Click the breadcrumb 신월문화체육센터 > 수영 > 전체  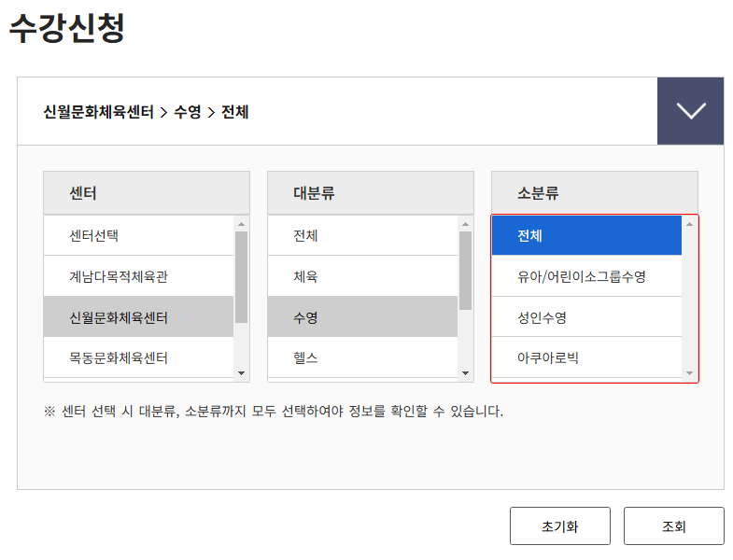pos(146,112)
